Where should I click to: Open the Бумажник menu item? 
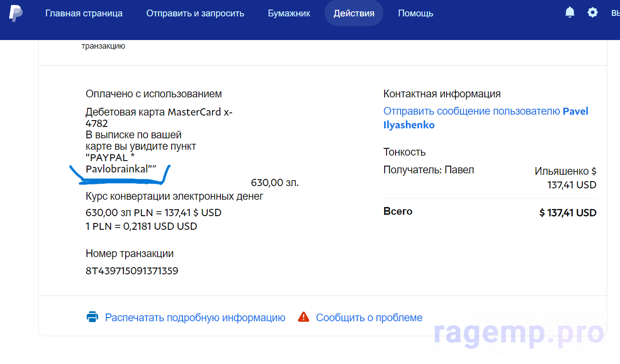[289, 13]
